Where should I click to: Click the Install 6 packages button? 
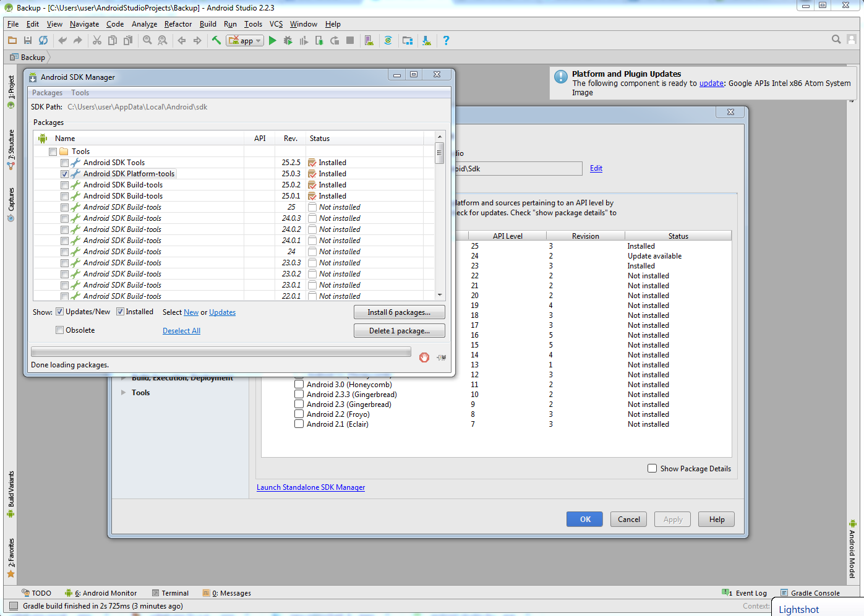(399, 312)
